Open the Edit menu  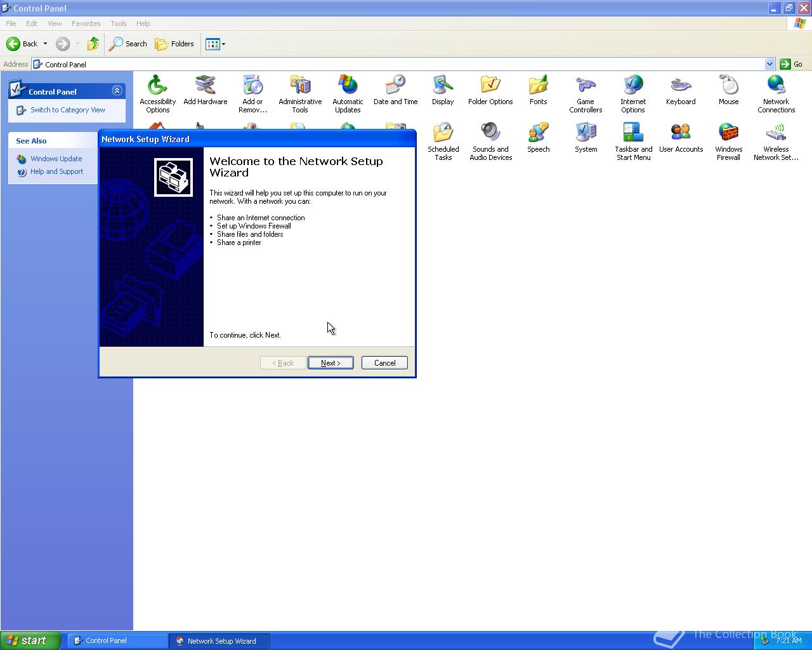(32, 23)
